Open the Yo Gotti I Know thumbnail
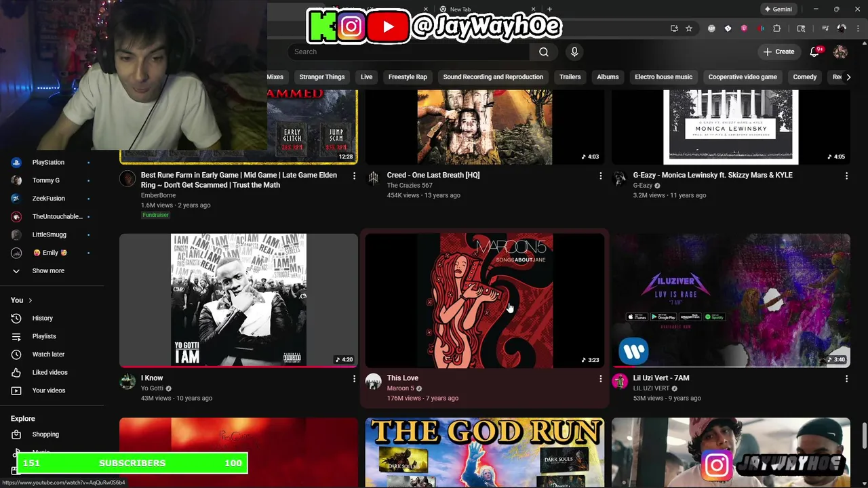868x488 pixels. (x=239, y=300)
